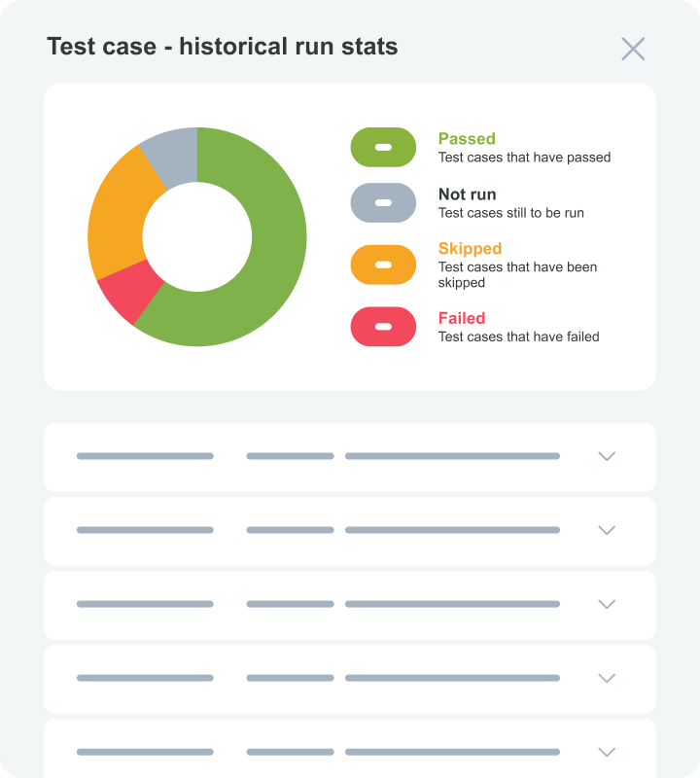Expand the second run row chevron
The image size is (700, 778).
607,530
